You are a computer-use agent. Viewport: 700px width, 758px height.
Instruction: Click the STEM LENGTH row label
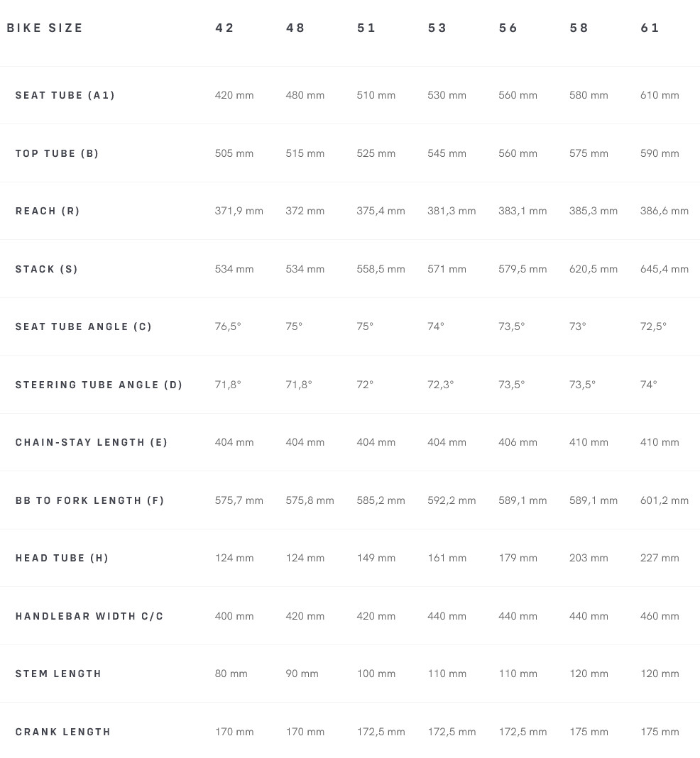[59, 674]
